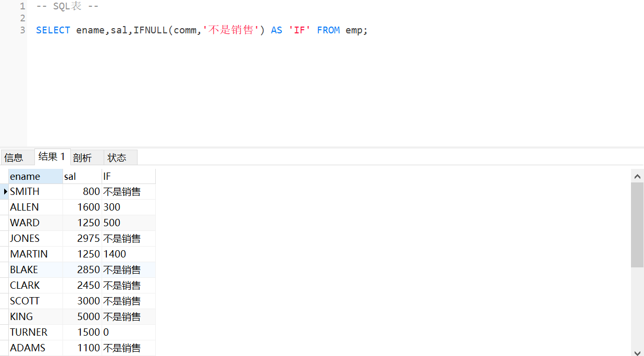644x356 pixels.
Task: Select the JONES cell
Action: coord(35,239)
